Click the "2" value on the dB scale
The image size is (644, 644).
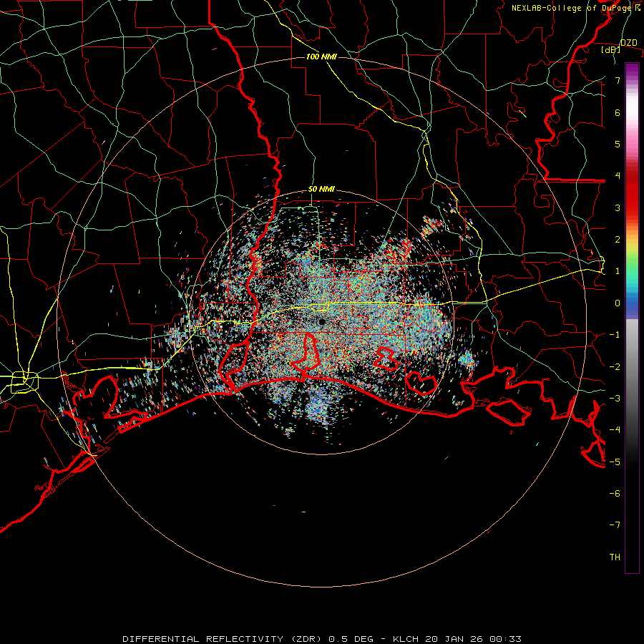[618, 240]
